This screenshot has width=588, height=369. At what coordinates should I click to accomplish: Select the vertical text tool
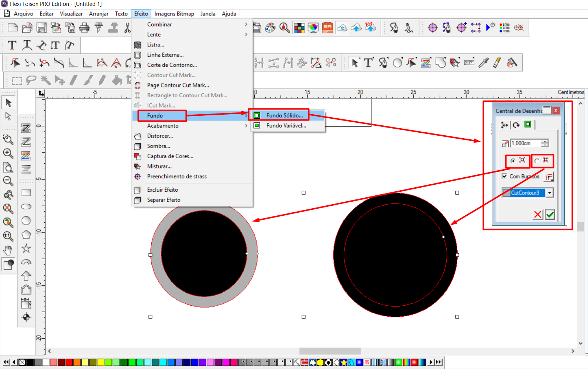coord(55,45)
